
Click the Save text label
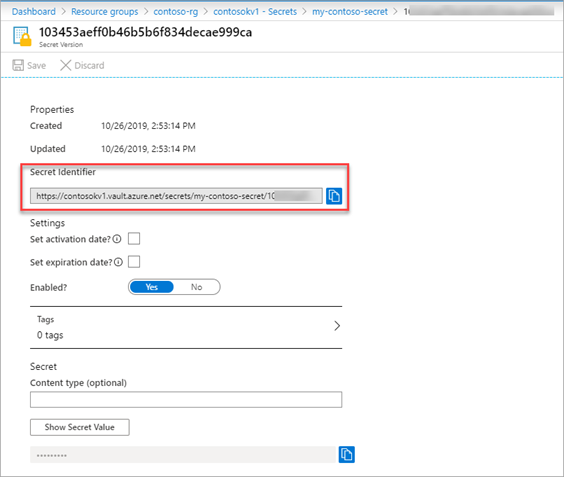click(36, 65)
